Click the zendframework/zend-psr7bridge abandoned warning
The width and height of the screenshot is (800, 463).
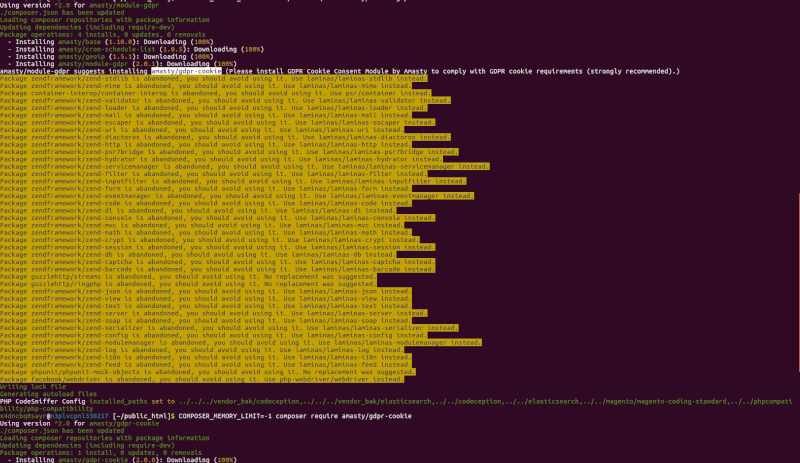(229, 152)
